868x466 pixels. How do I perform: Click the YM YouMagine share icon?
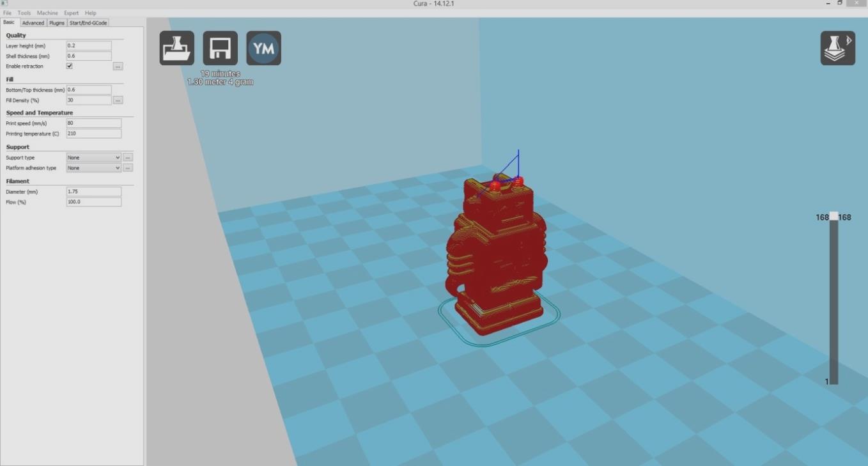tap(263, 48)
